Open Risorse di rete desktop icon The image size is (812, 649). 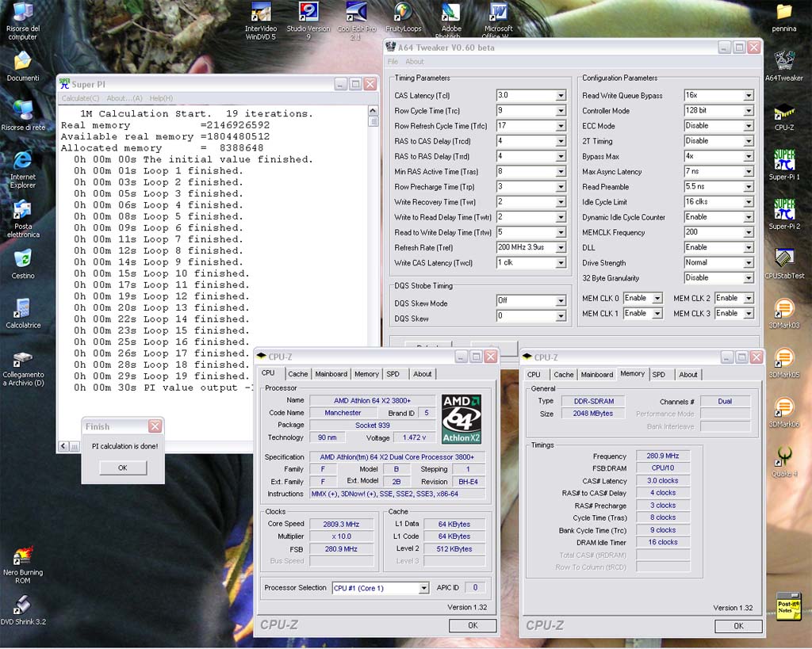tap(23, 115)
